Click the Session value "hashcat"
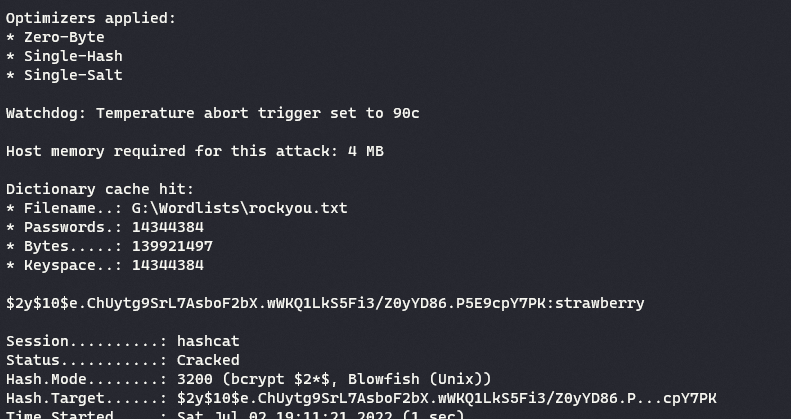The height and width of the screenshot is (419, 791). coord(208,341)
